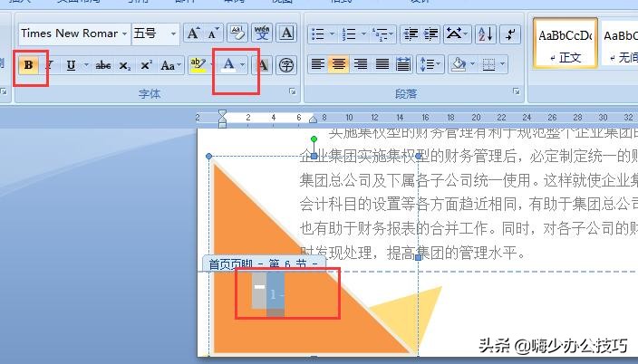The height and width of the screenshot is (364, 638).
Task: Select right indent marker on ruler
Action: 313,120
